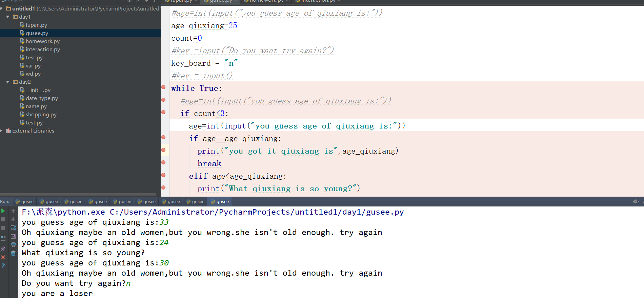Viewport: 644px width, 298px height.
Task: Click the folder icon of day2
Action: (15, 82)
